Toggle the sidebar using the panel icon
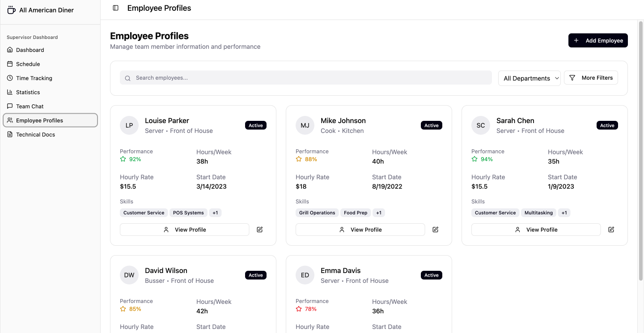 [115, 8]
